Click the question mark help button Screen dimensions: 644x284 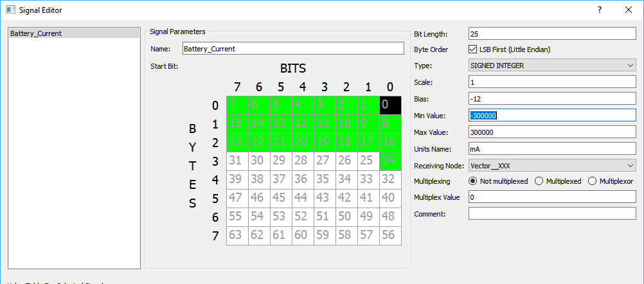(599, 10)
